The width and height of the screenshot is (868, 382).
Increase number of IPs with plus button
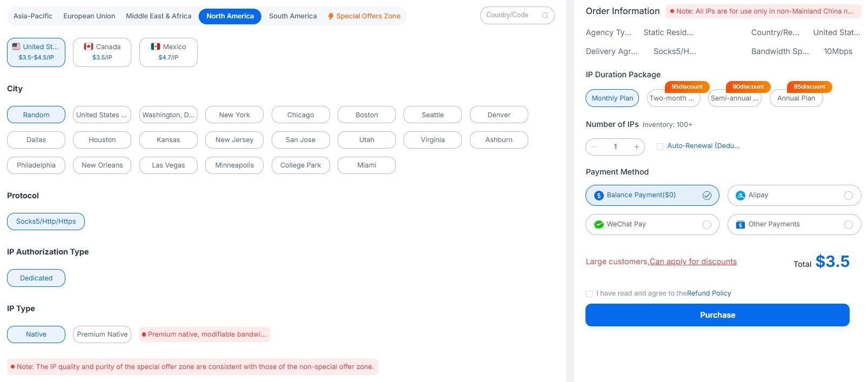[637, 147]
